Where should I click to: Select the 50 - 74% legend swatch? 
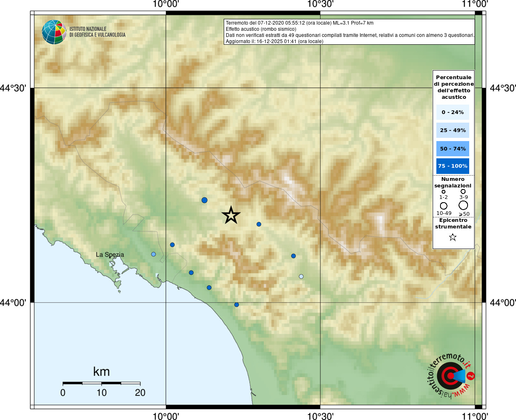coord(453,148)
